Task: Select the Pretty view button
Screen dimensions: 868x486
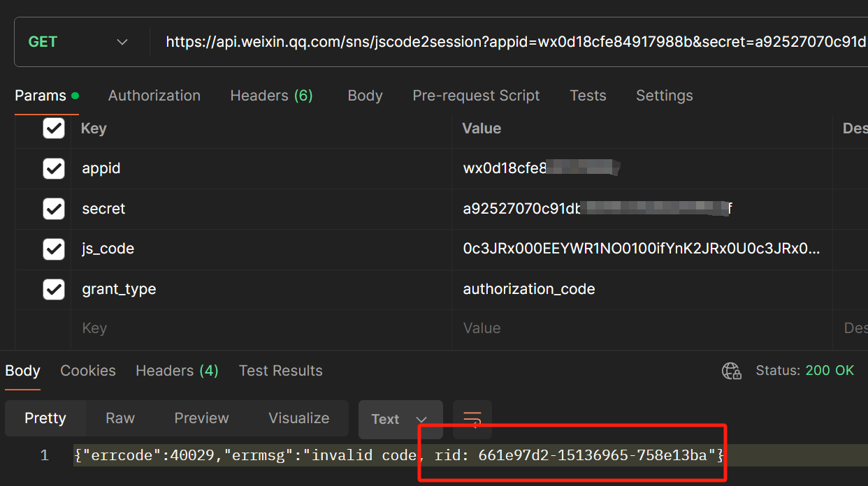Action: click(x=45, y=418)
